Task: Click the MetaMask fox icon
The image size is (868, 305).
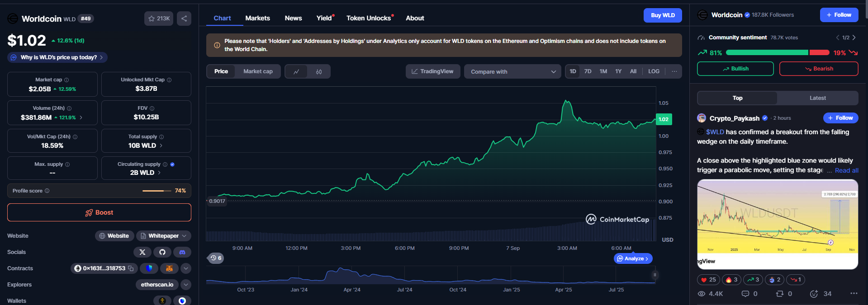Action: [x=169, y=268]
